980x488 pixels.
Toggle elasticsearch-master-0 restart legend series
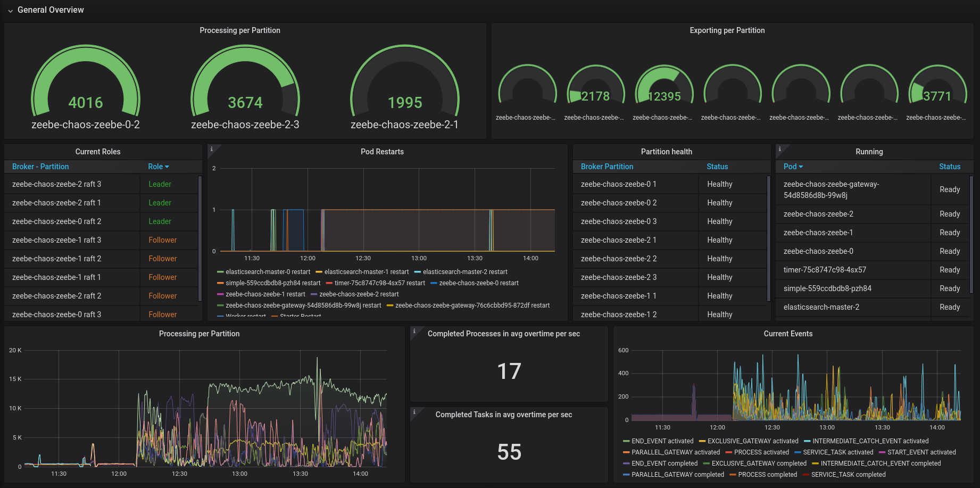click(x=268, y=272)
